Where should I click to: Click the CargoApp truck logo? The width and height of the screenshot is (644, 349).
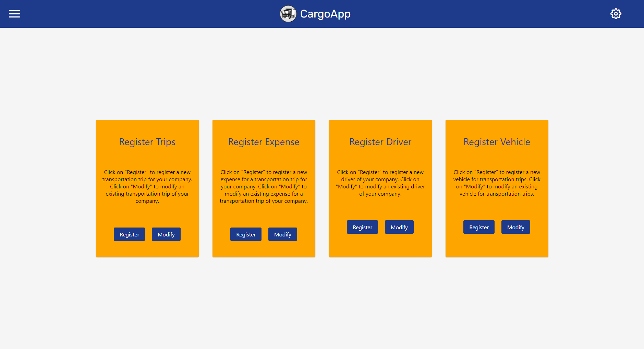pyautogui.click(x=288, y=14)
